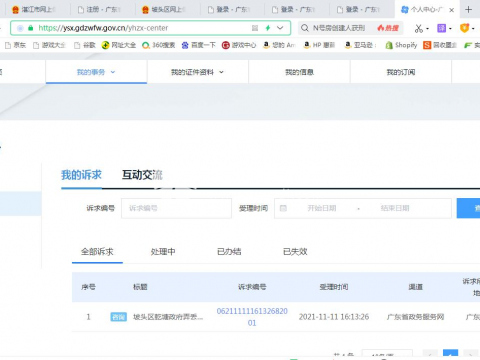The width and height of the screenshot is (480, 360).
Task: Click the browser search box
Action: tap(339, 28)
